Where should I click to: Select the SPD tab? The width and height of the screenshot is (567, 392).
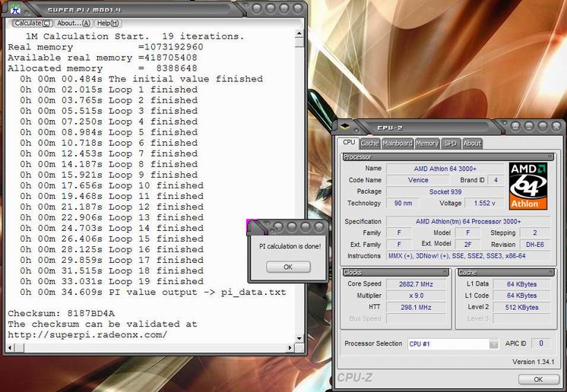451,144
